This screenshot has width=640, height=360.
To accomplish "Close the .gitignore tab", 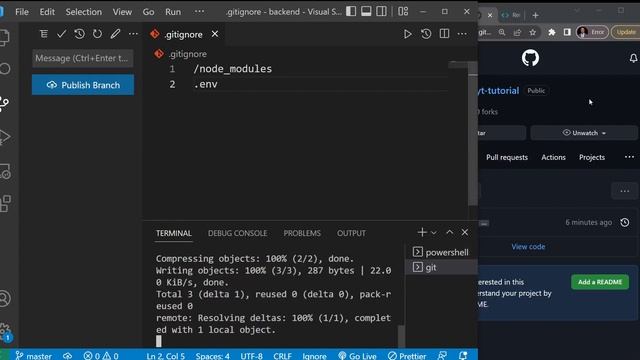I will tap(215, 34).
